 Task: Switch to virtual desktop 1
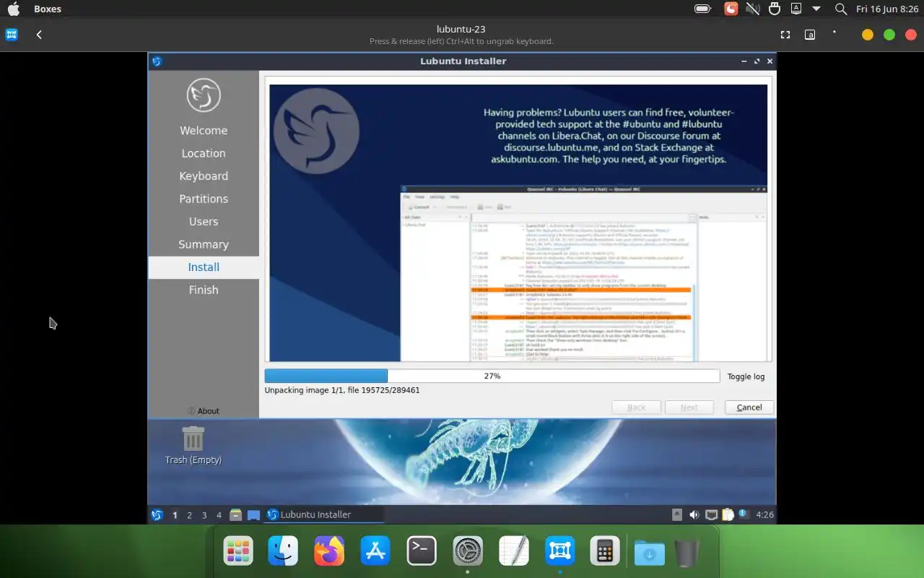point(175,515)
